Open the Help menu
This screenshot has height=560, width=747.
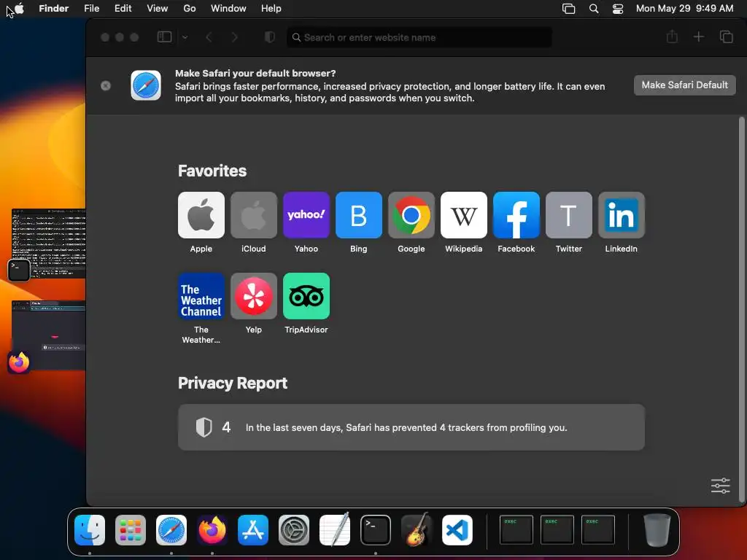pos(271,9)
